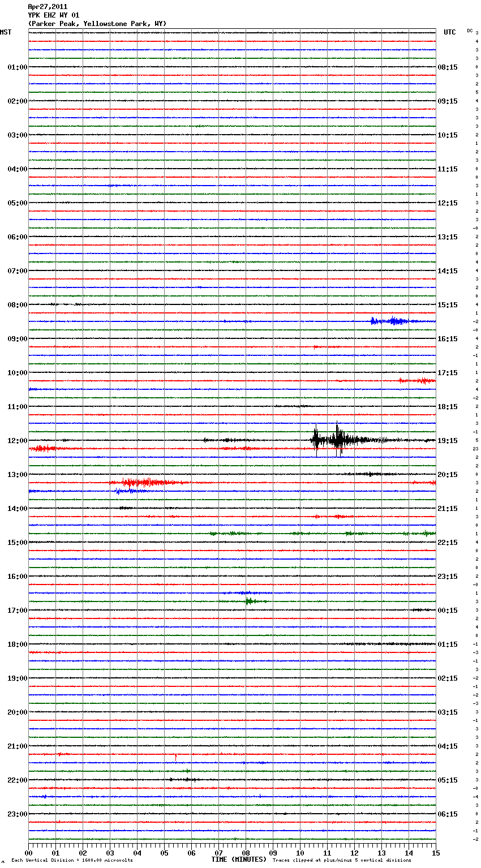This screenshot has width=481, height=868.
Task: Select the 23:00 MST time label
Action: [x=18, y=814]
